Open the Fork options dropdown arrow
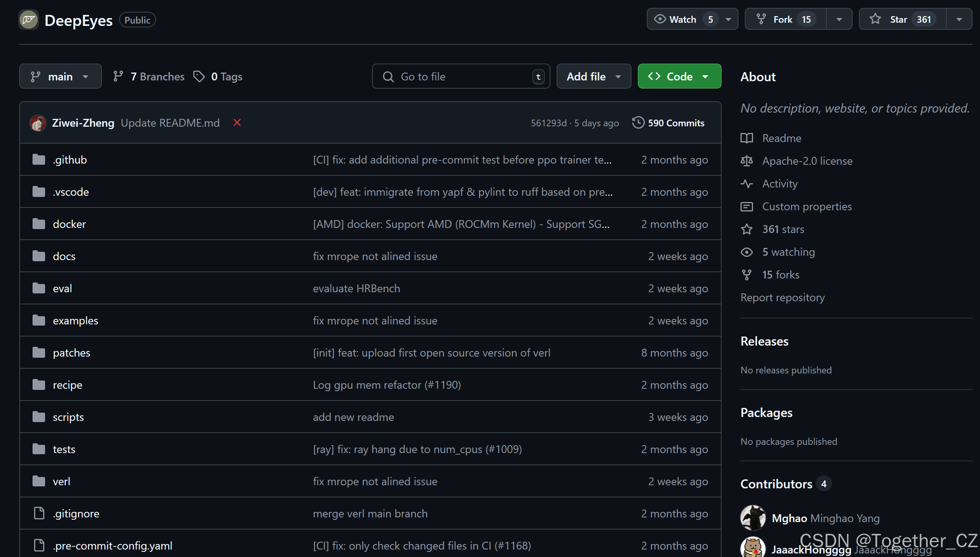 839,19
